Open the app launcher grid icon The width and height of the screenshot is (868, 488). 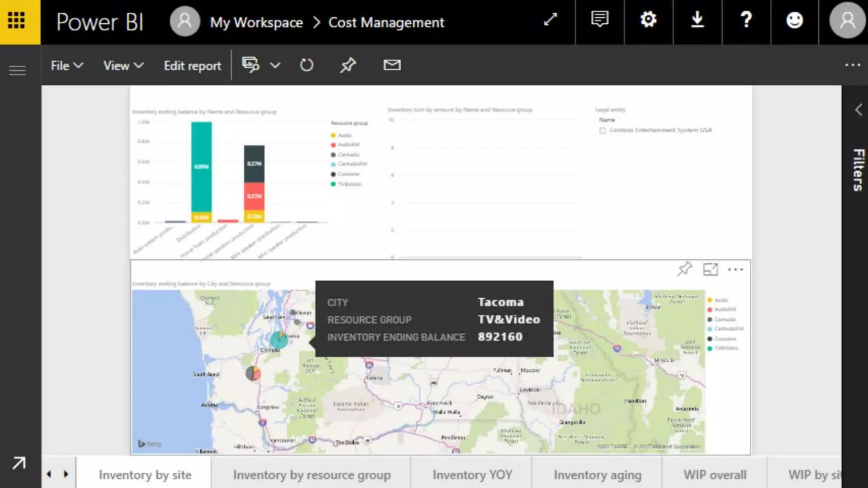17,20
